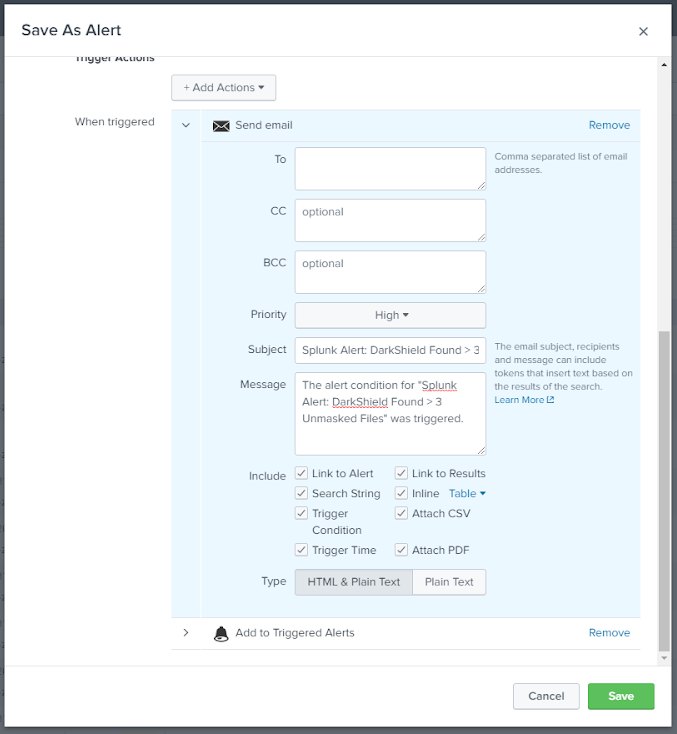Click the green Save button
Screen dimensions: 677x734
tap(621, 696)
